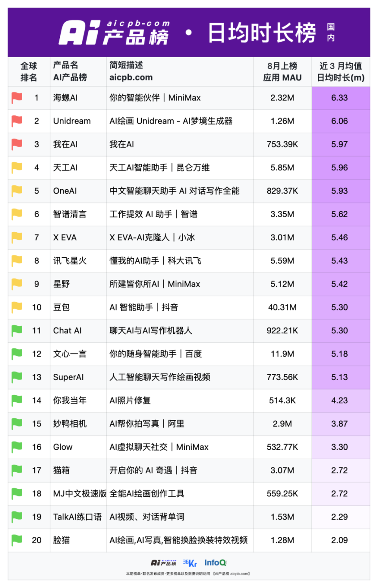Click the green flag icon next to 脸猫
This screenshot has height=588, width=378.
coord(17,540)
